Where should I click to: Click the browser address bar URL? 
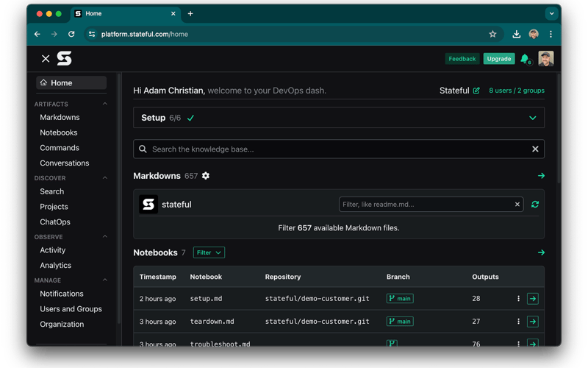click(x=145, y=34)
